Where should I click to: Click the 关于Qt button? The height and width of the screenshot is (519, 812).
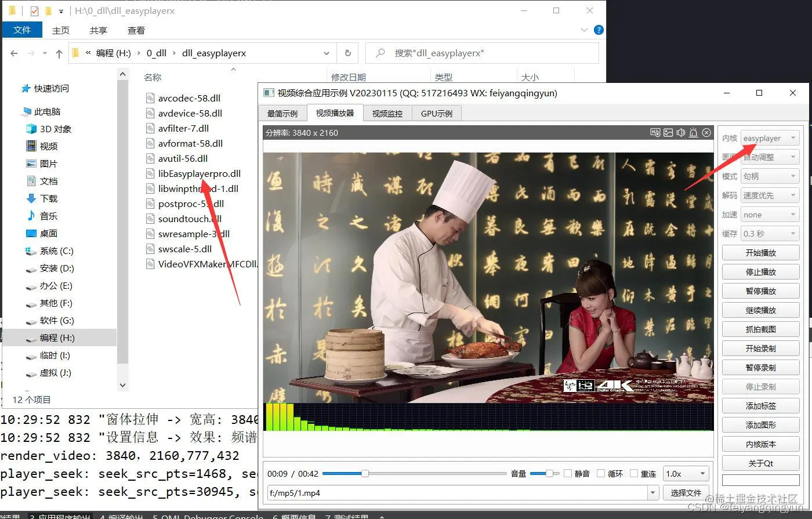point(760,463)
